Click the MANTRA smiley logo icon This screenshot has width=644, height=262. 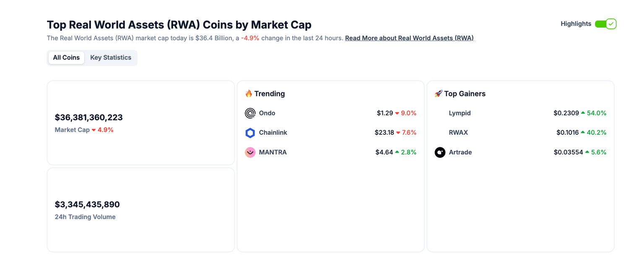click(x=250, y=152)
